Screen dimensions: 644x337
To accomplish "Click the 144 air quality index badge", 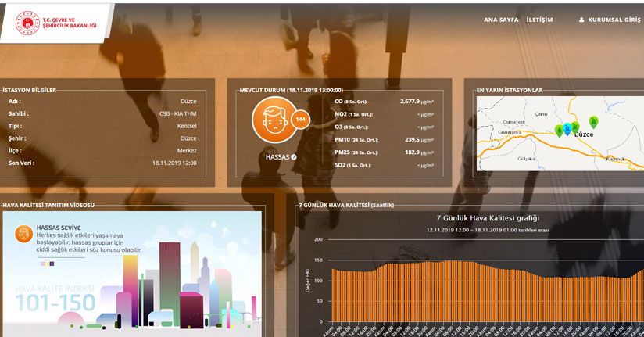I will coord(300,119).
